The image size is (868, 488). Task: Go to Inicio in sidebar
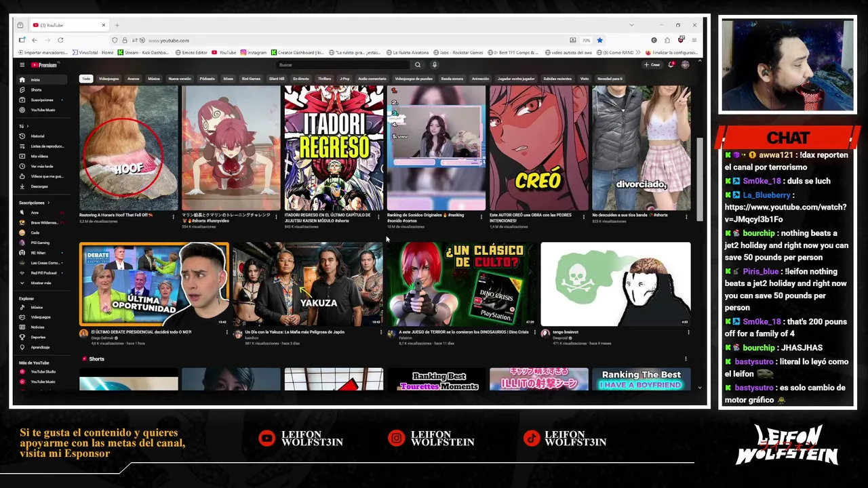coord(41,80)
